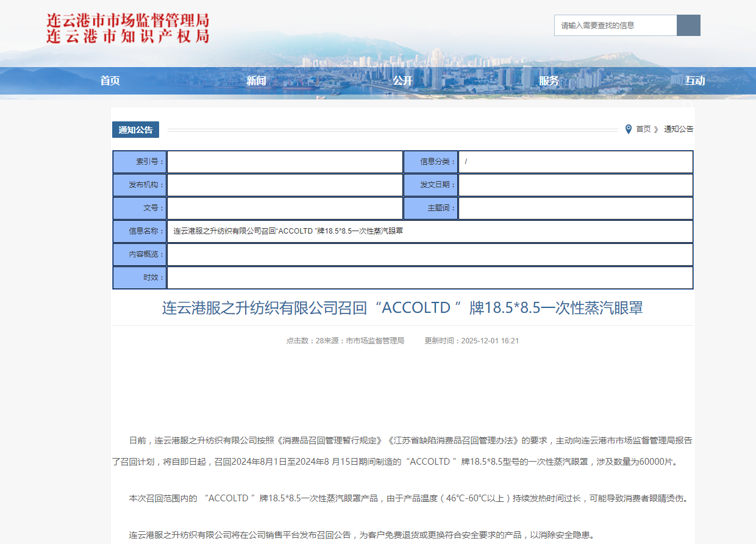Click the 来源：市市场监督管理局 text
Screen dimensions: 756x544
click(x=364, y=341)
